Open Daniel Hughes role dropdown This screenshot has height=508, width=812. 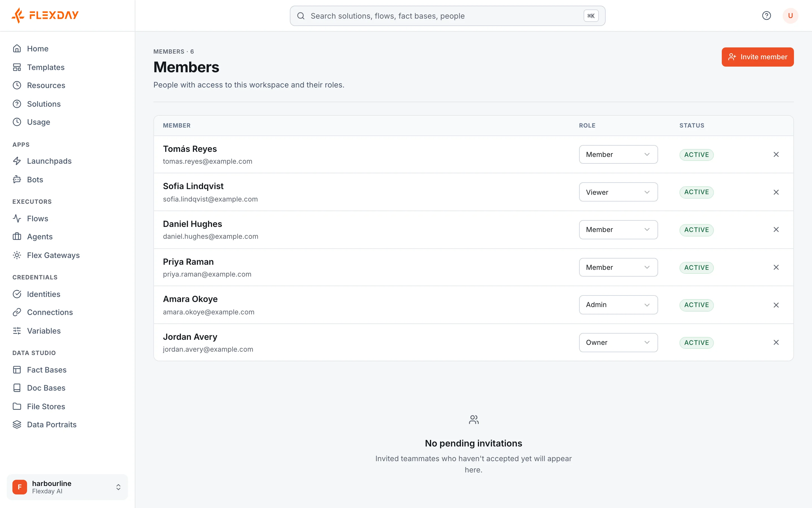618,229
